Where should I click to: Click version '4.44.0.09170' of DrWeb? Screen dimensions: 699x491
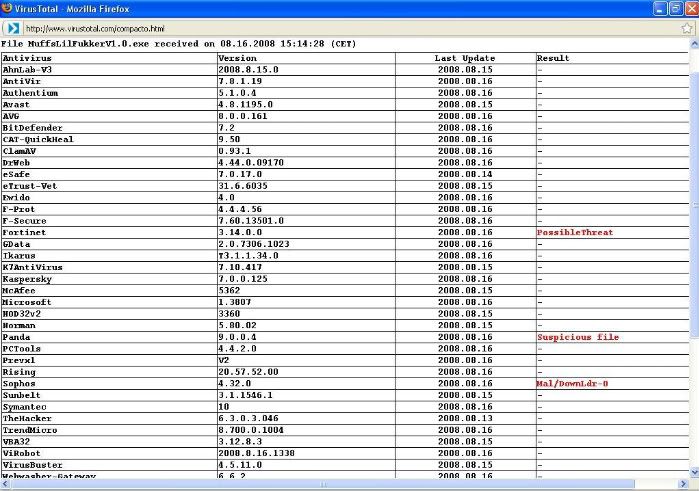tap(251, 162)
